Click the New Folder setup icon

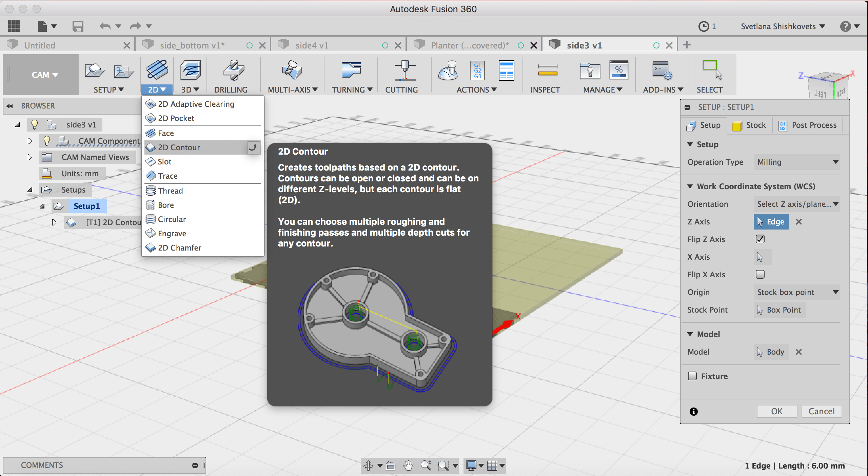tap(123, 71)
